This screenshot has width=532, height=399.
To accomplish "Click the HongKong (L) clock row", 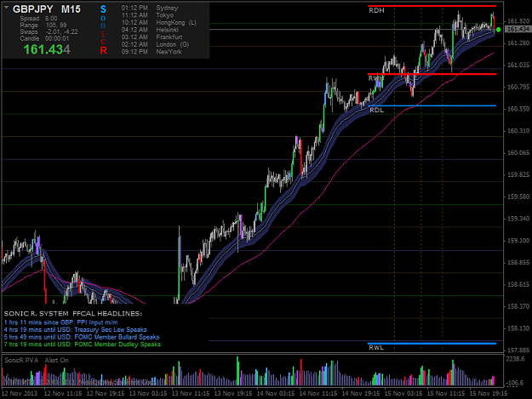I will point(159,23).
